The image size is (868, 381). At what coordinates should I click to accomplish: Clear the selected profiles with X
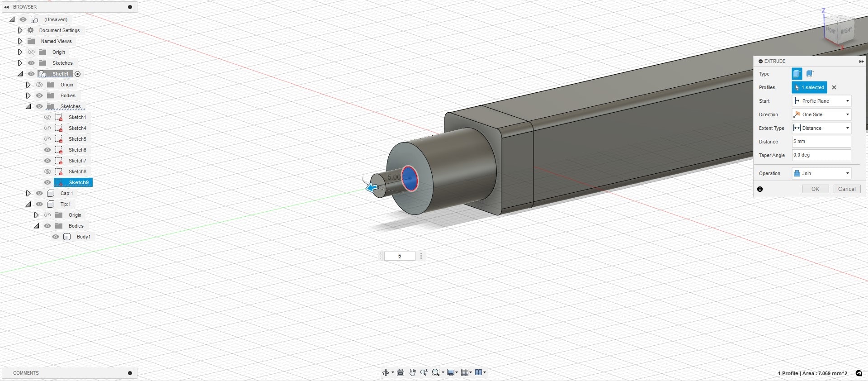click(834, 87)
